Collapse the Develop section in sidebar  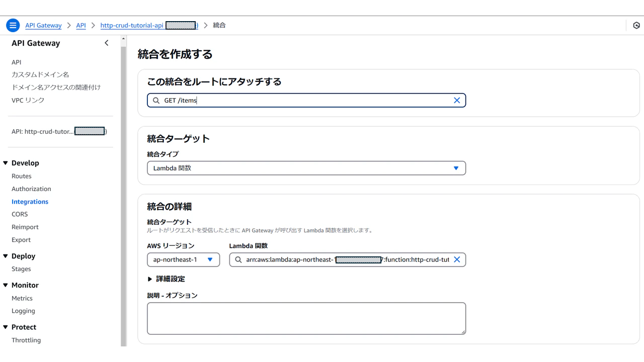point(6,163)
